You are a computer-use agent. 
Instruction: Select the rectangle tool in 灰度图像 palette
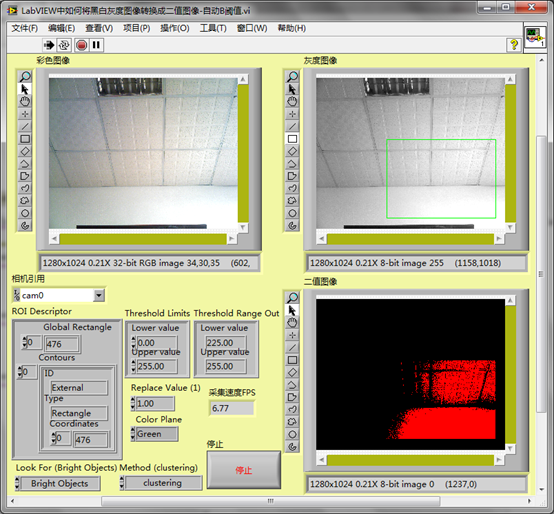[x=292, y=139]
